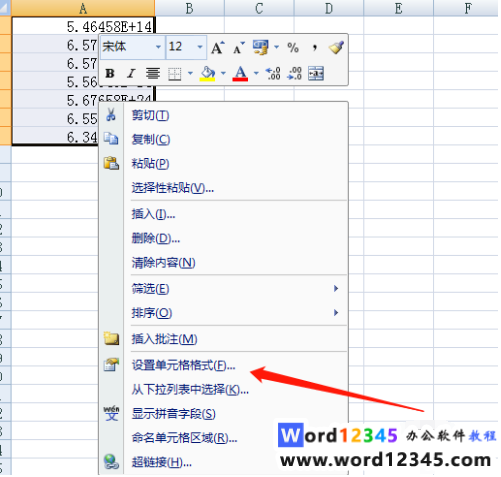Click the fill color paint bucket icon
The width and height of the screenshot is (501, 477).
click(208, 73)
